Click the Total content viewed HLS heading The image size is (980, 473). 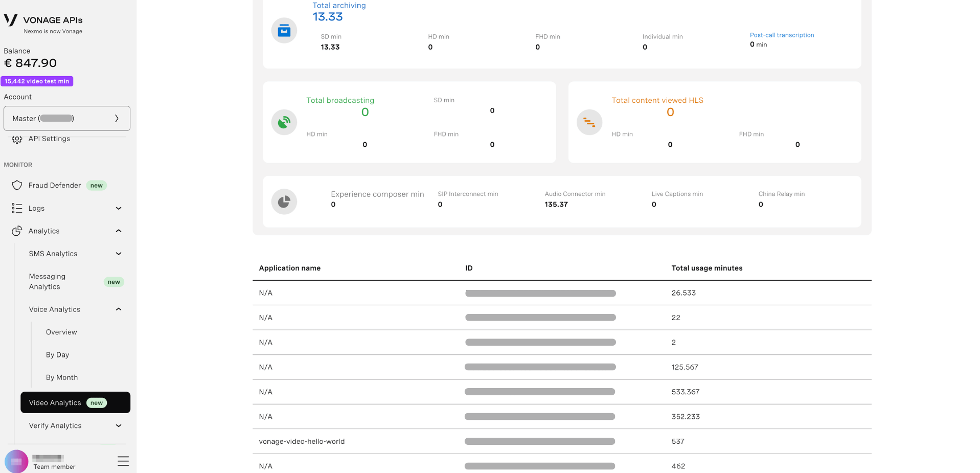pyautogui.click(x=657, y=100)
